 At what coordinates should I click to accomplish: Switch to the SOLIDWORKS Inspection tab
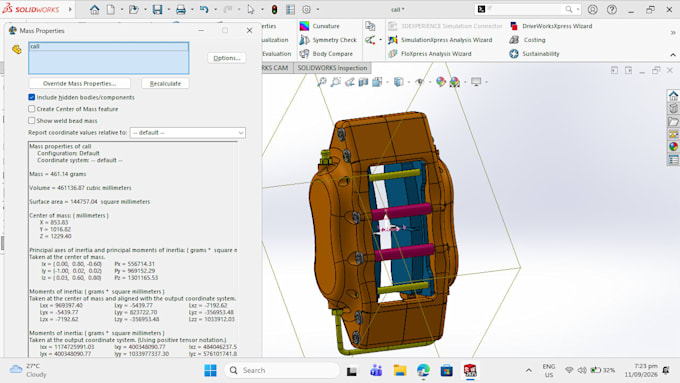(332, 68)
